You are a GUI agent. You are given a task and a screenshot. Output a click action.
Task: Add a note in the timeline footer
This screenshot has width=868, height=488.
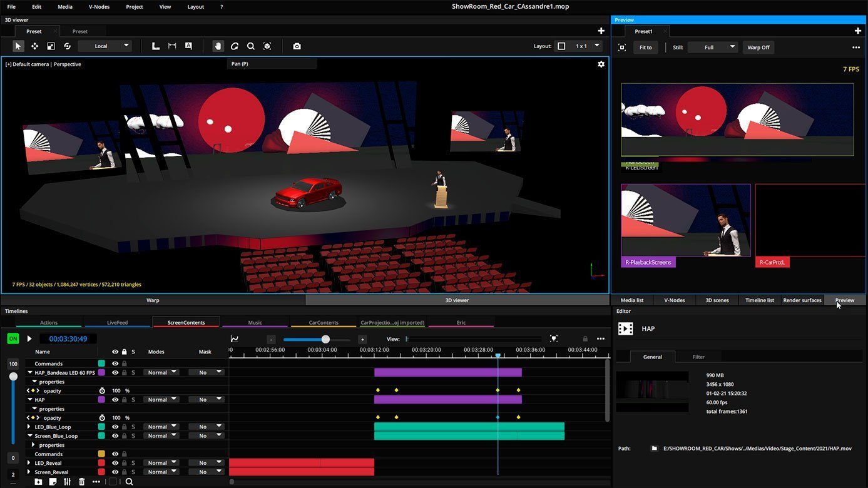tap(53, 482)
